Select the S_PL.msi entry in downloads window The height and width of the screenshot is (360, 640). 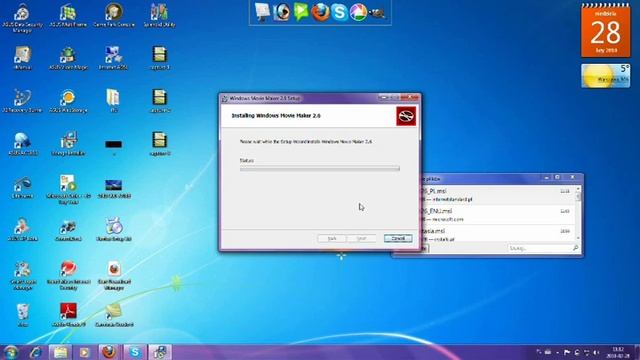[498, 195]
